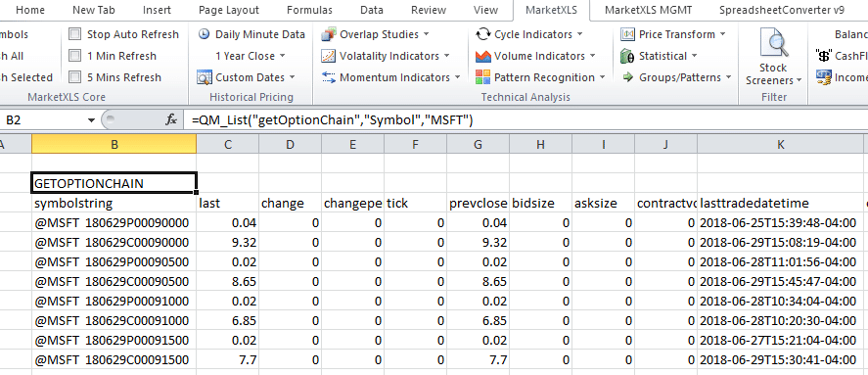Screen dimensions: 868x375
Task: Click the fx insert function icon
Action: coord(171,119)
